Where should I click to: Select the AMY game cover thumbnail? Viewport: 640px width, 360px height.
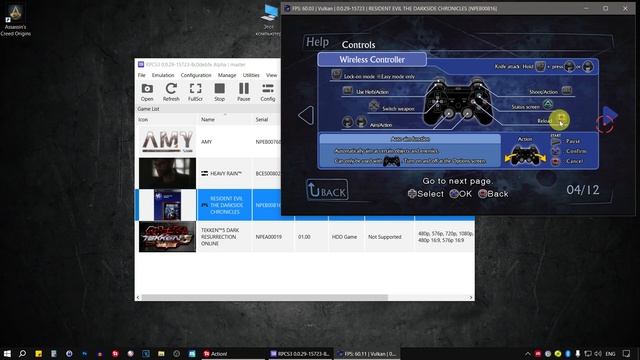167,141
